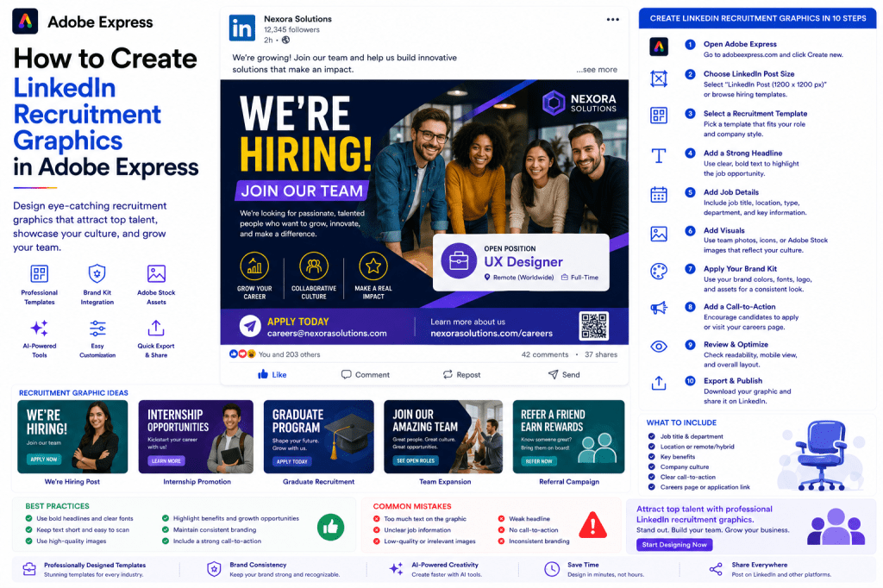Click the AI-Powered Tools sparkle icon
This screenshot has width=883, height=588.
pyautogui.click(x=40, y=328)
